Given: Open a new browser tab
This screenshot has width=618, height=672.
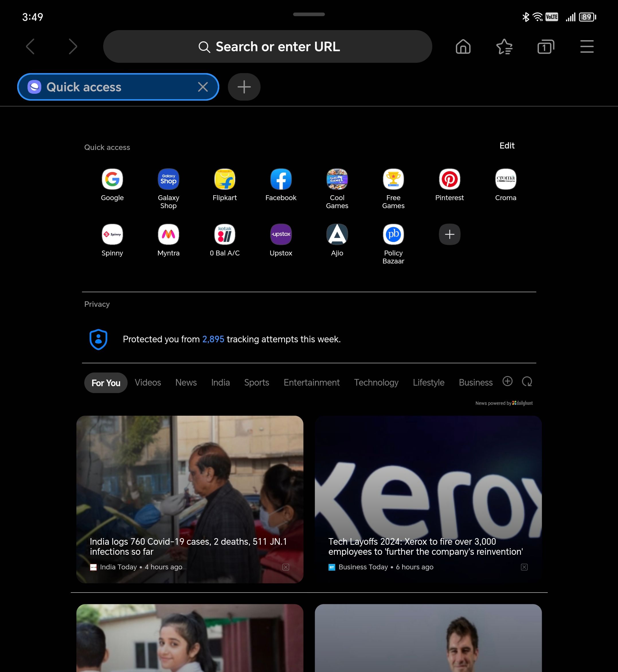Looking at the screenshot, I should tap(244, 87).
